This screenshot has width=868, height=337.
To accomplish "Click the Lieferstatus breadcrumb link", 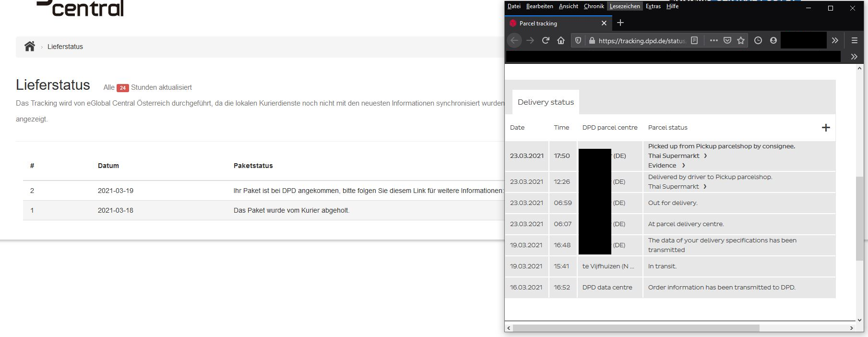I will click(65, 47).
